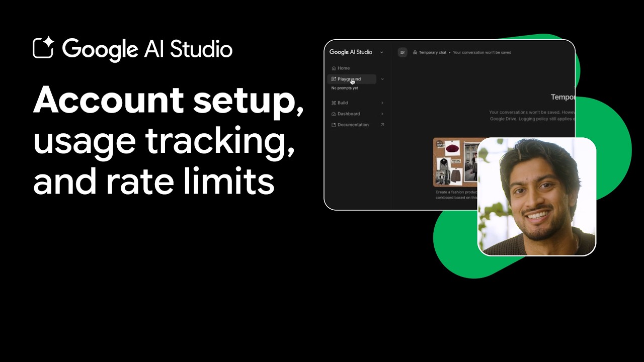Open the fashion corkboard example thumbnail
The height and width of the screenshot is (362, 644).
coord(456,162)
